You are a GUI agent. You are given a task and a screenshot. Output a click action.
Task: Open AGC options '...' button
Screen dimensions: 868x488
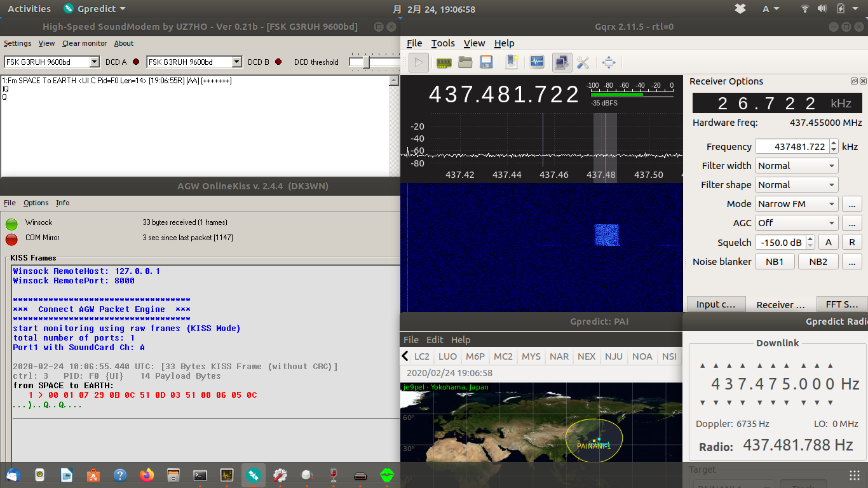[852, 223]
